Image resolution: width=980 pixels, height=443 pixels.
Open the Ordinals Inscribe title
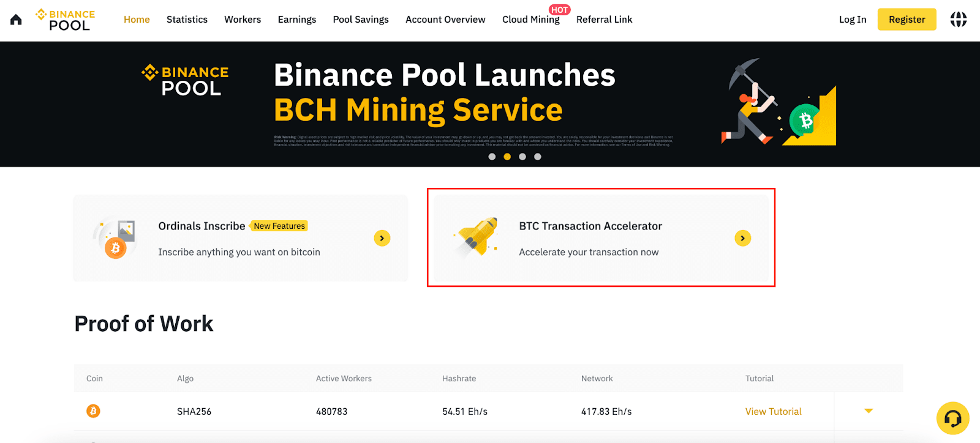pyautogui.click(x=202, y=226)
